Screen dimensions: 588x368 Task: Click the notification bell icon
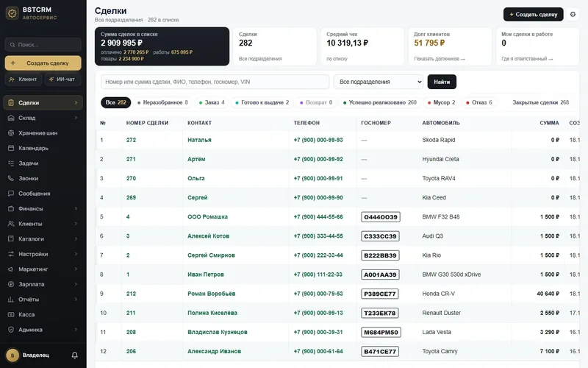(75, 355)
